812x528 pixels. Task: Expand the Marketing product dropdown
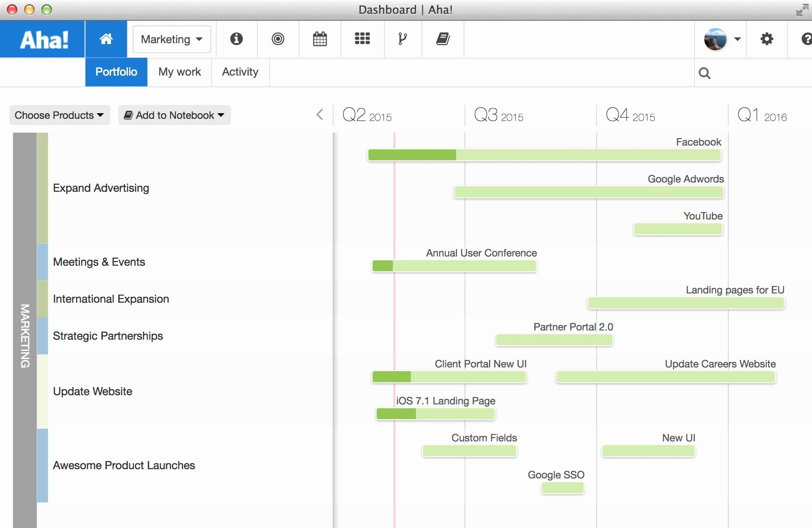click(x=171, y=39)
